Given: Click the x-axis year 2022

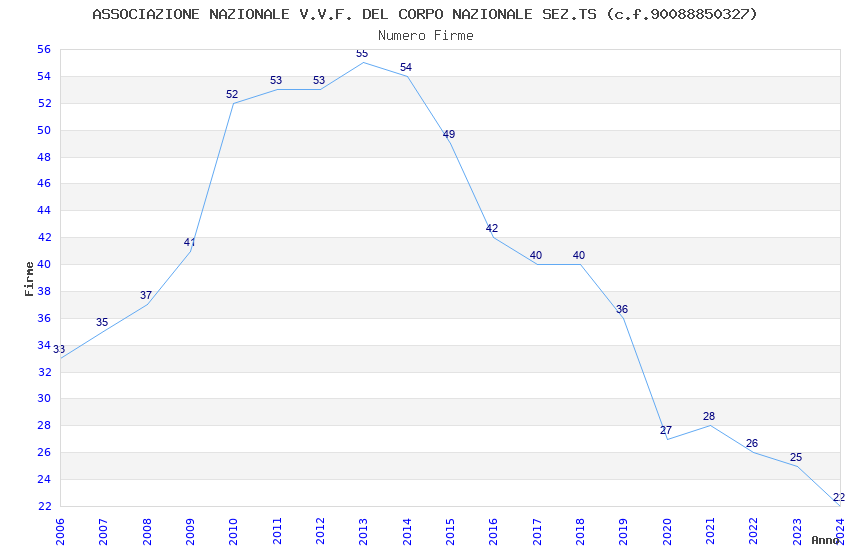Looking at the screenshot, I should pyautogui.click(x=754, y=532).
